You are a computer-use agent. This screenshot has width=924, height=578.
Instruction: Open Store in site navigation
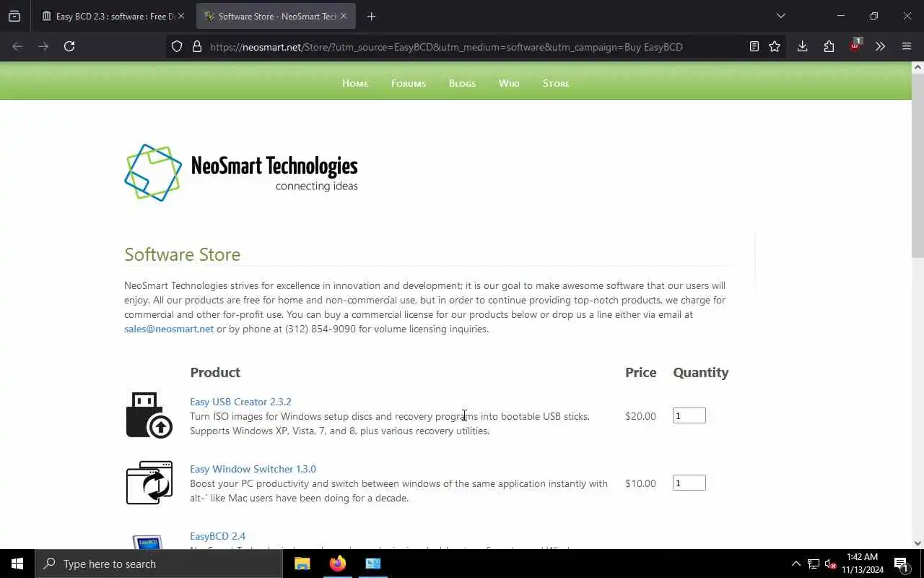pyautogui.click(x=556, y=83)
